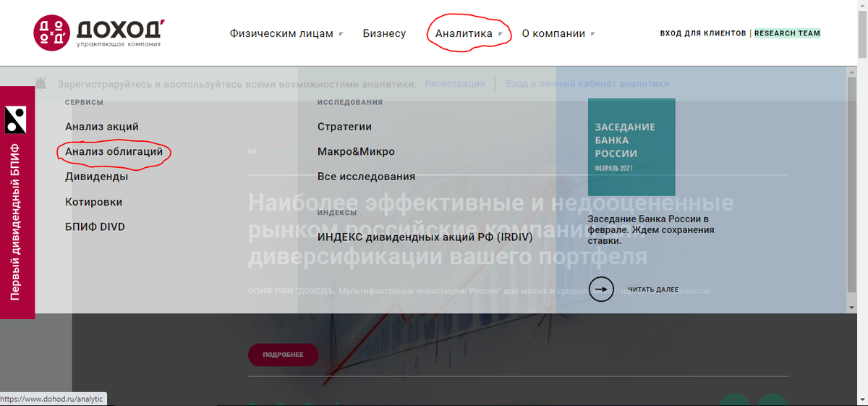
Task: Open the Макро&Микро research link
Action: (356, 152)
